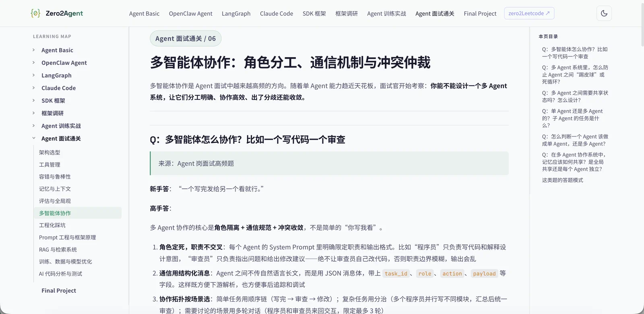Click the Zero2Agent logo icon
644x314 pixels.
coord(35,13)
